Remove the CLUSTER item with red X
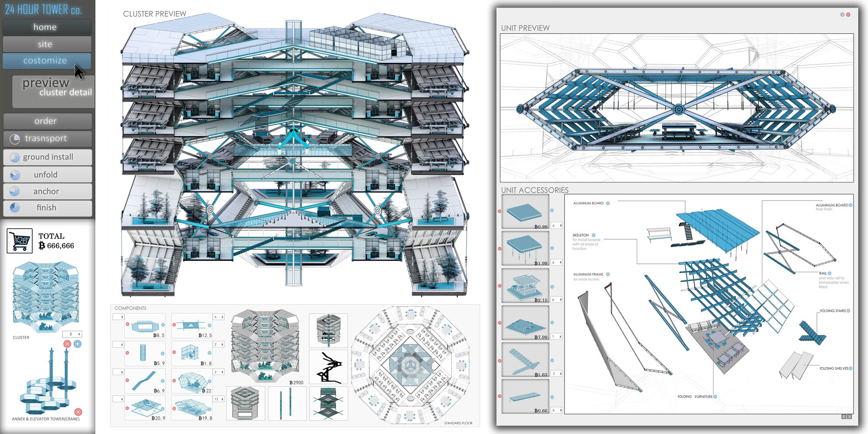The width and height of the screenshot is (868, 434). [x=67, y=344]
